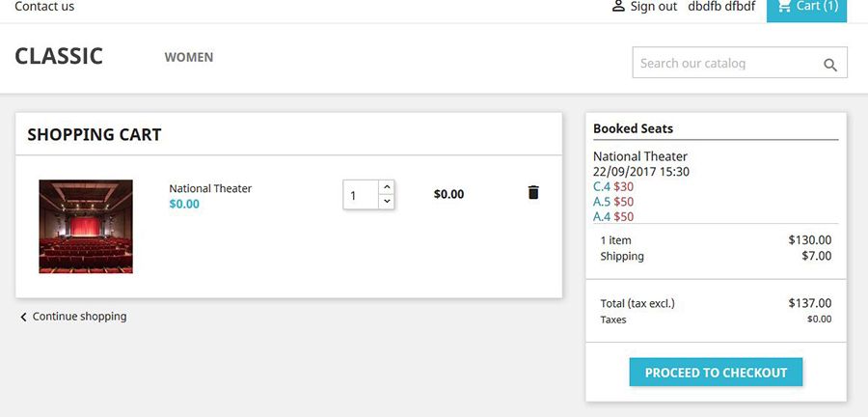Click the CLASSIC store logo
The image size is (868, 417).
tap(59, 56)
